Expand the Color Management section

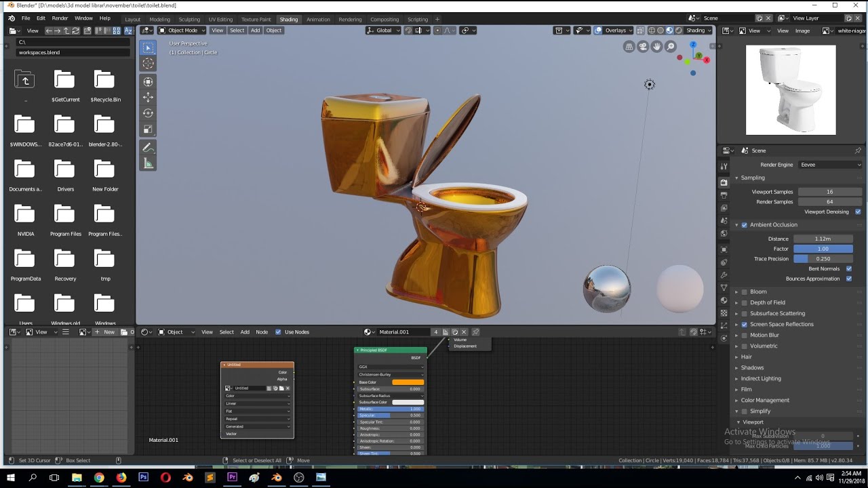[764, 401]
